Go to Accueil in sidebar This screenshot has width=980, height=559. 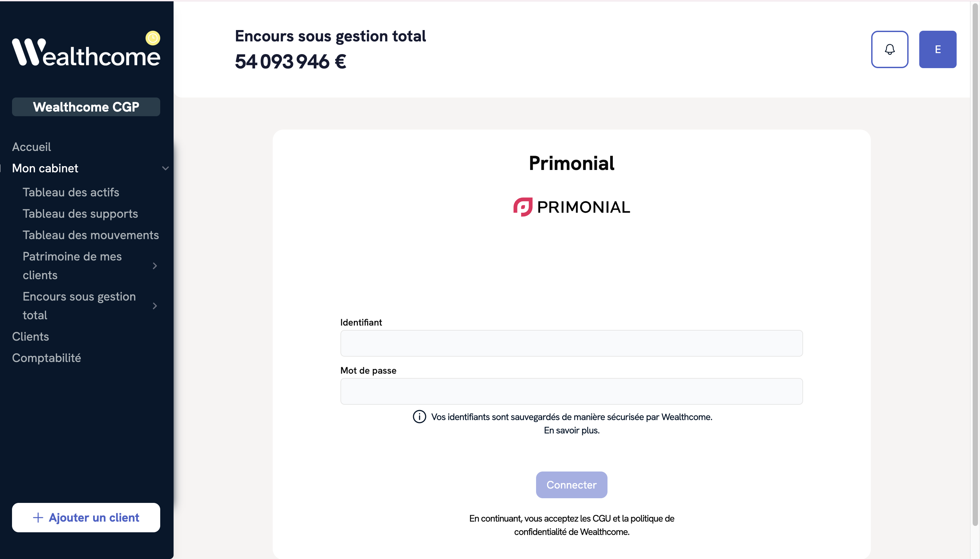point(31,147)
